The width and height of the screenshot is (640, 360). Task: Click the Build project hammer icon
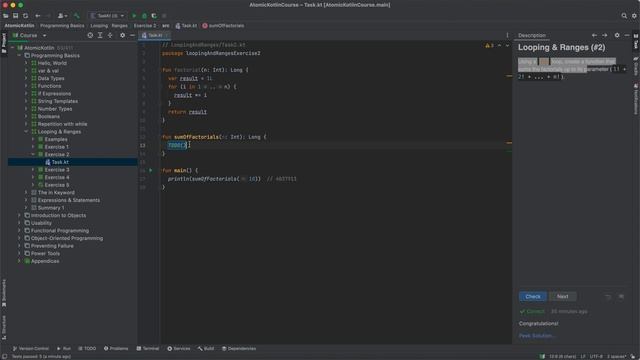tap(76, 16)
